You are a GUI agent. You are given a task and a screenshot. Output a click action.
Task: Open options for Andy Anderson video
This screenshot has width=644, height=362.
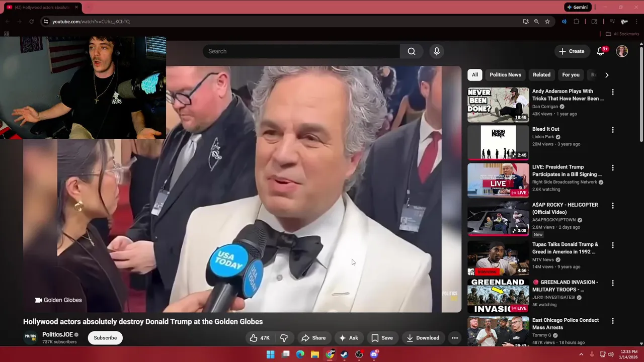coord(612,92)
